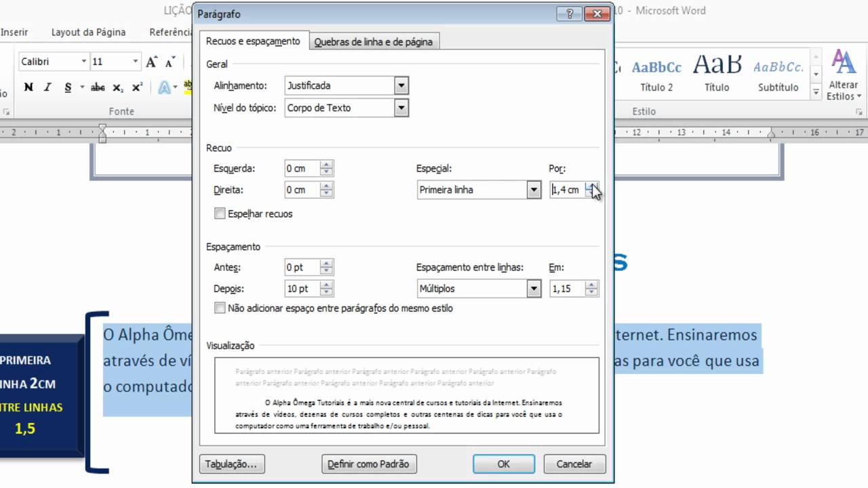868x488 pixels.
Task: Confirm dialog with OK button
Action: pyautogui.click(x=503, y=464)
